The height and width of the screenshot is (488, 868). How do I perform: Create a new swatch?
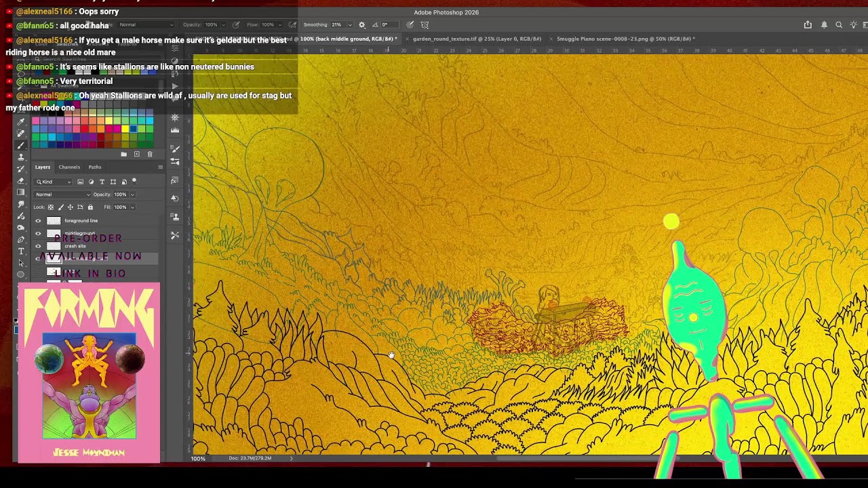137,155
